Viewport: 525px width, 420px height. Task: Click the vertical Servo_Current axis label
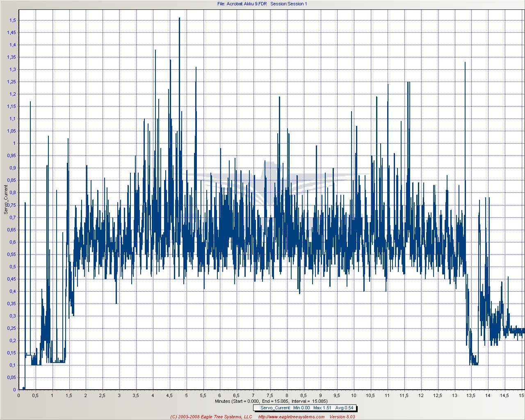point(6,200)
